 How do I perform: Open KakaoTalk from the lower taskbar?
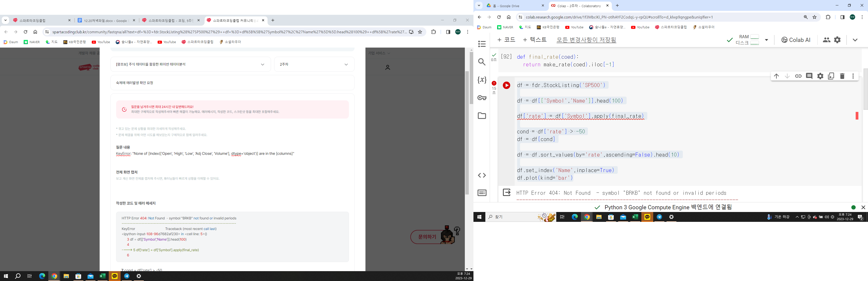(x=115, y=276)
